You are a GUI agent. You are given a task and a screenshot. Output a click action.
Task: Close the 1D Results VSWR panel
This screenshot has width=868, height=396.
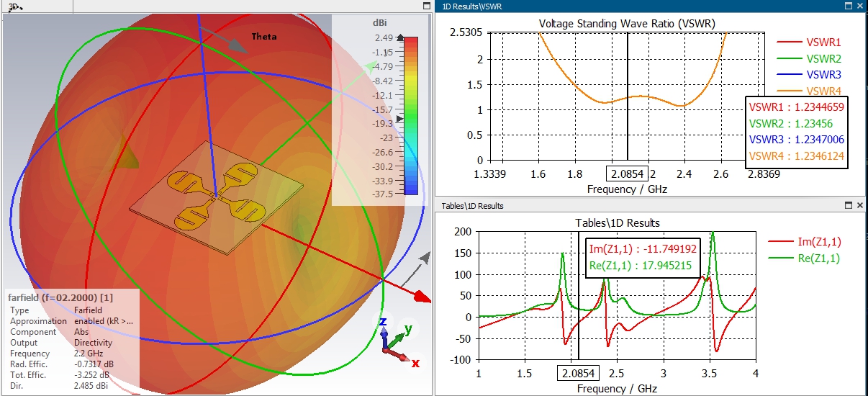[859, 6]
